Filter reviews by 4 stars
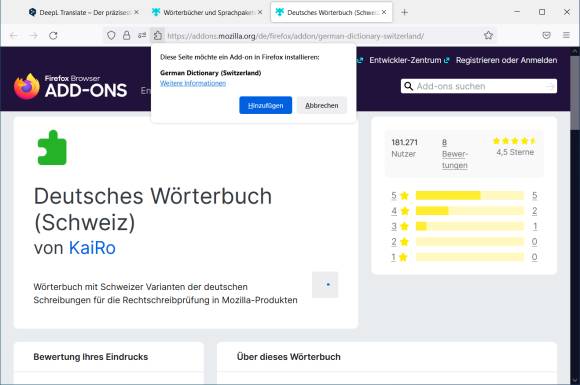The height and width of the screenshot is (385, 580). point(400,211)
